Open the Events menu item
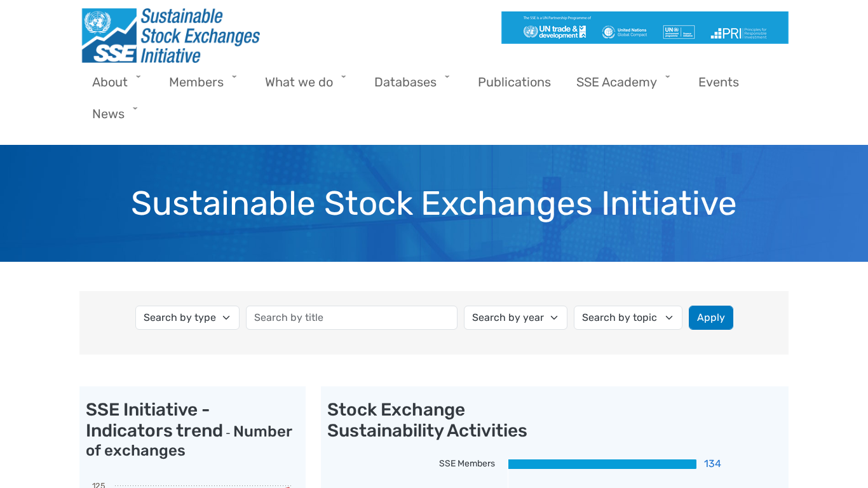The height and width of the screenshot is (488, 868). tap(718, 83)
